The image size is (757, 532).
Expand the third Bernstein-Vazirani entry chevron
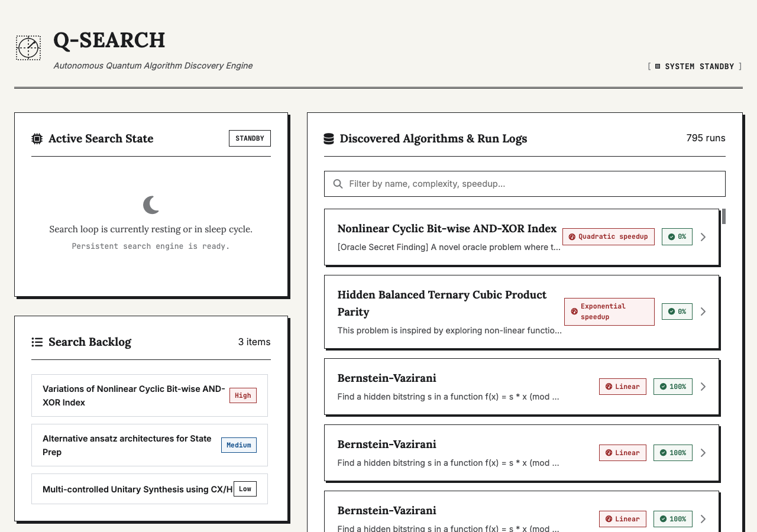coord(703,519)
